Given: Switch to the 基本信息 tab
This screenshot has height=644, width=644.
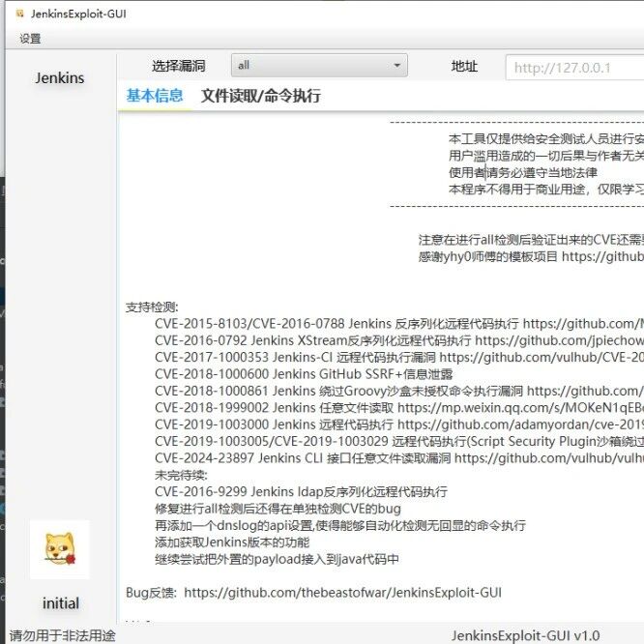Looking at the screenshot, I should pyautogui.click(x=155, y=96).
